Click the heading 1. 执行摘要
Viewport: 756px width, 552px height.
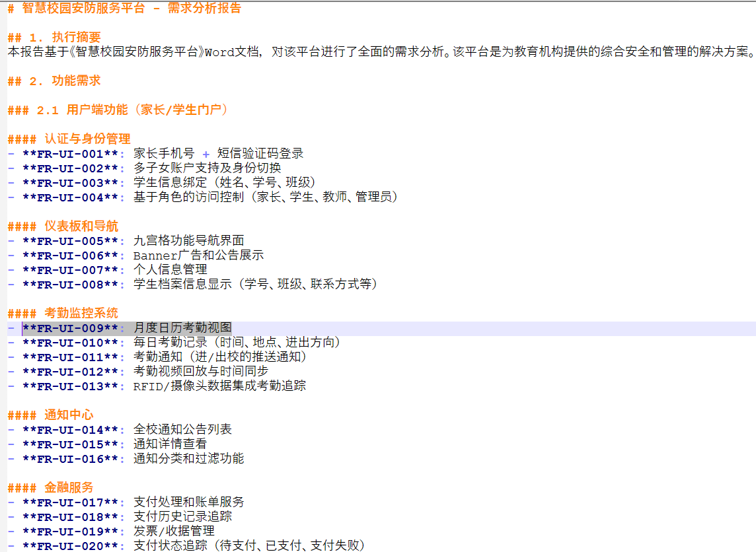[x=54, y=37]
